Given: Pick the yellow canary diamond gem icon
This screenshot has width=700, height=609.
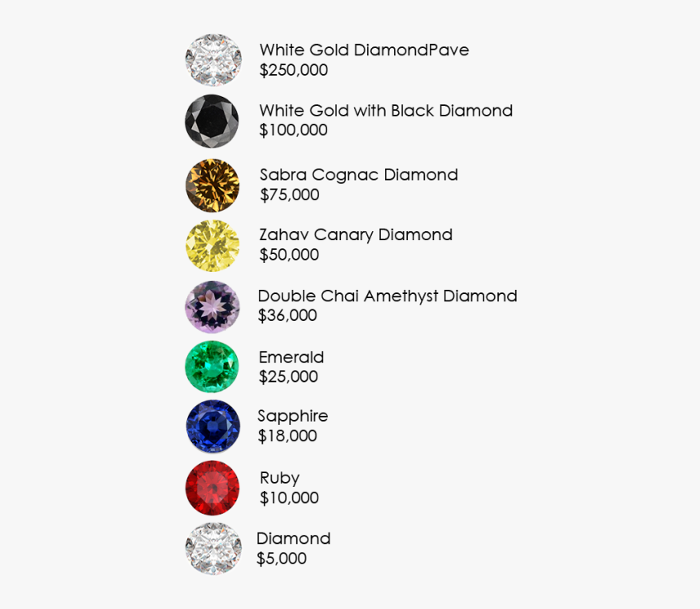Looking at the screenshot, I should coord(212,245).
